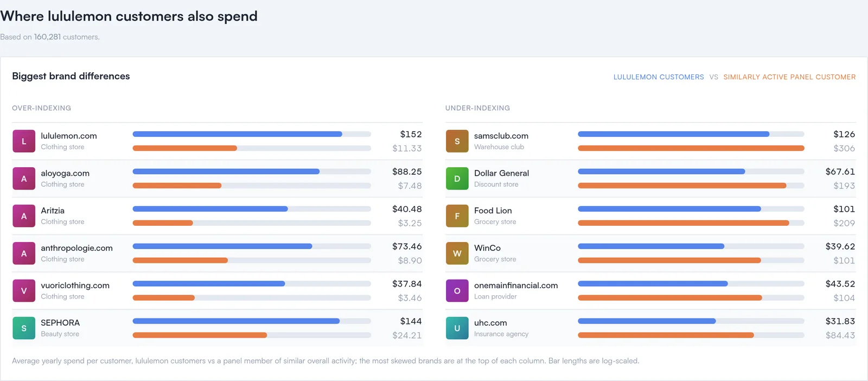Select the uhc.com brand name
The width and height of the screenshot is (868, 381).
click(x=490, y=323)
